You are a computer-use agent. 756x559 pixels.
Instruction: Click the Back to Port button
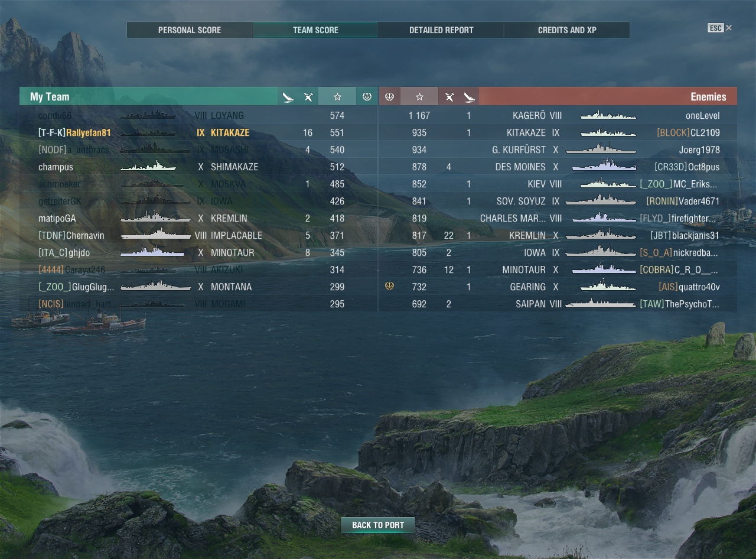point(378,525)
